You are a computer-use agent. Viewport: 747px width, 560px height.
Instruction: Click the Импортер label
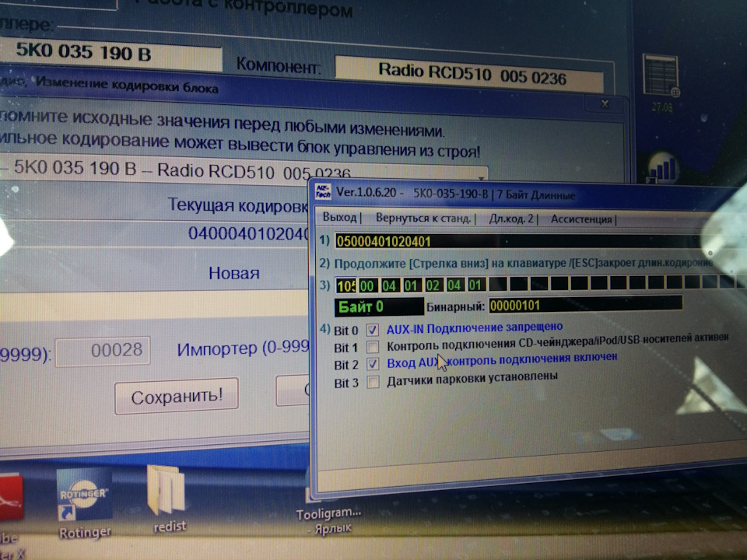click(x=217, y=349)
